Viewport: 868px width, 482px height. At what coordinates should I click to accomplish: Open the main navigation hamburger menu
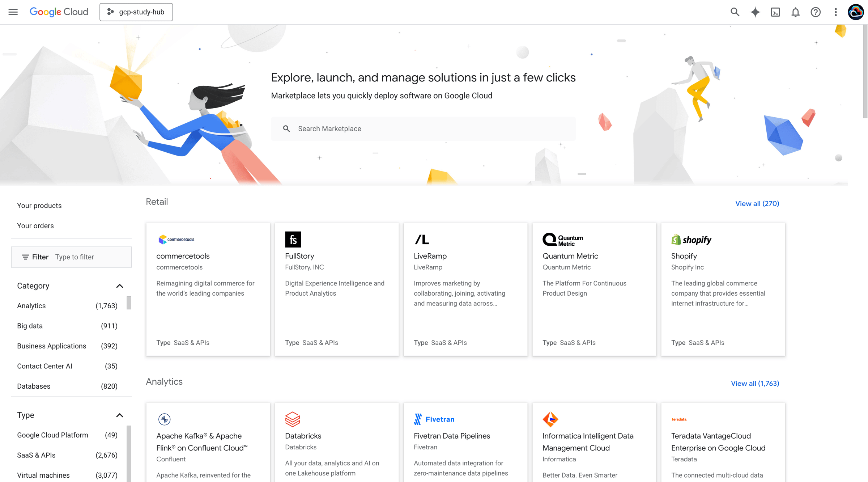tap(13, 12)
